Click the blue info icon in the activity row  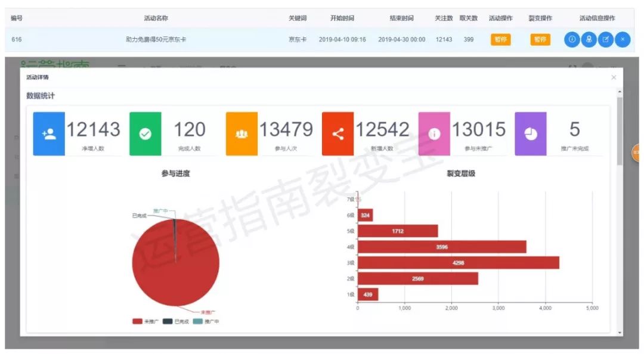tap(572, 39)
